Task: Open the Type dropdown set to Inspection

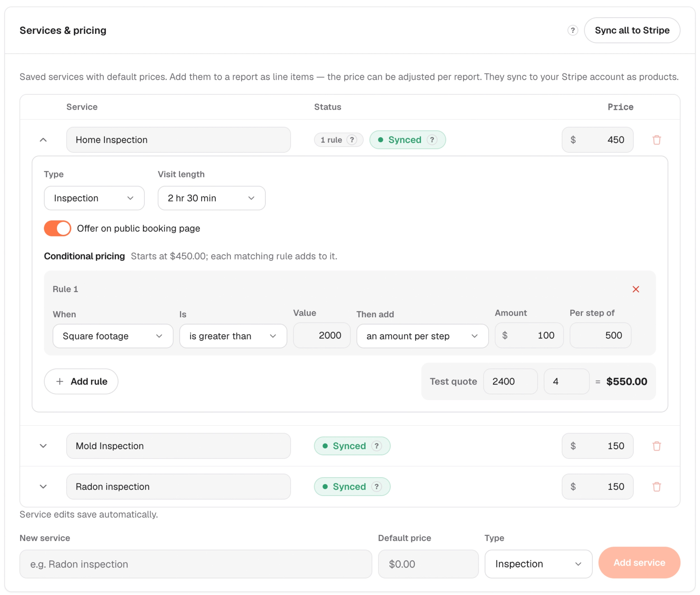Action: click(x=94, y=198)
